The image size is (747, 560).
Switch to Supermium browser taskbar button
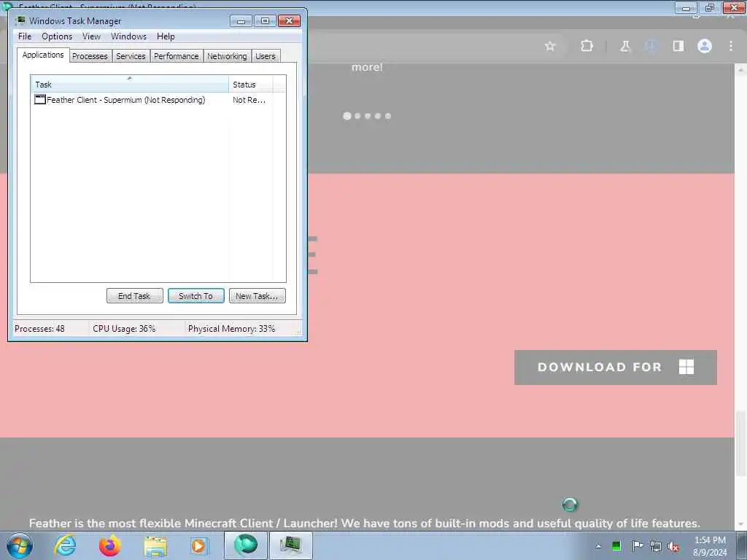point(245,545)
